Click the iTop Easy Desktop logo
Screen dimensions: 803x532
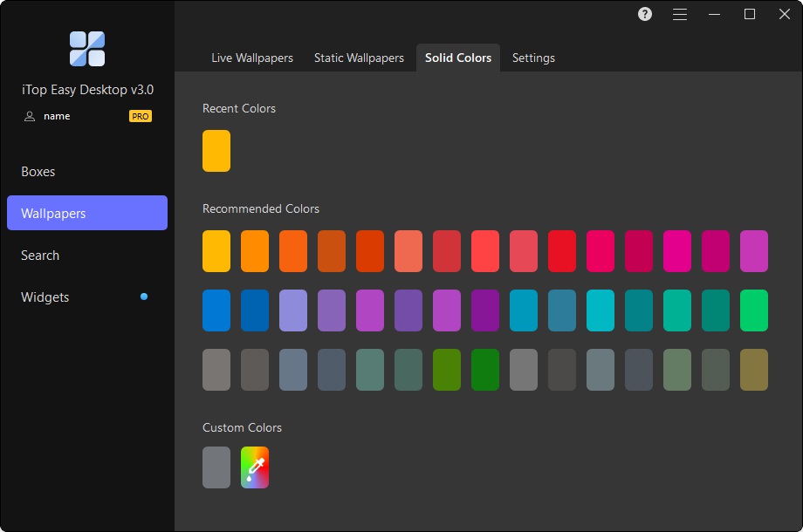(x=87, y=49)
